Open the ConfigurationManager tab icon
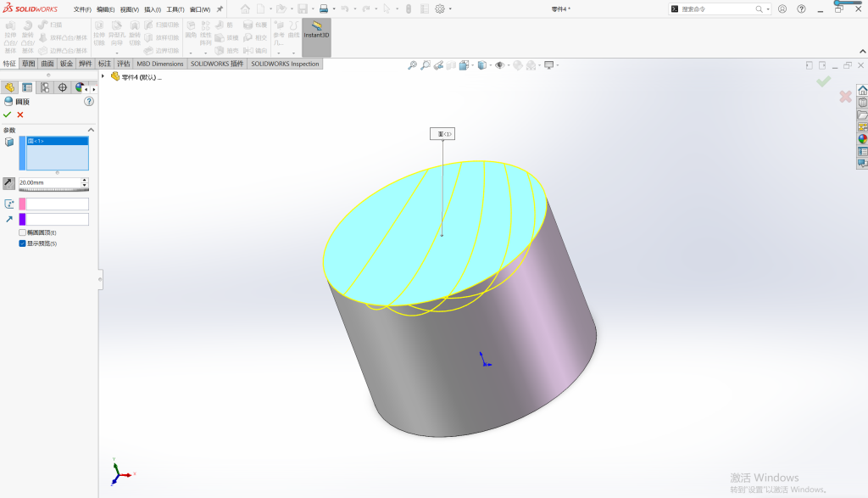 point(45,87)
